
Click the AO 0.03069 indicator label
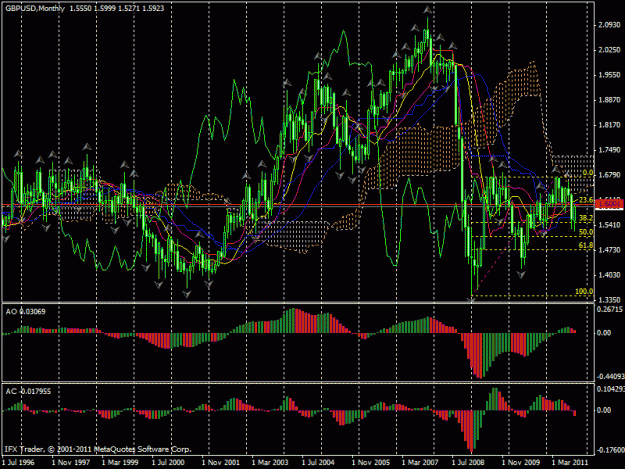pyautogui.click(x=26, y=312)
